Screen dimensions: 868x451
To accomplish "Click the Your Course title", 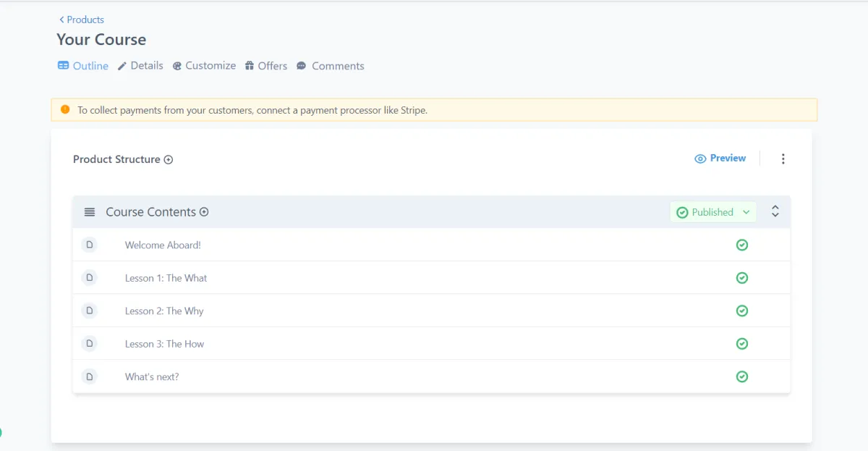I will pos(101,40).
